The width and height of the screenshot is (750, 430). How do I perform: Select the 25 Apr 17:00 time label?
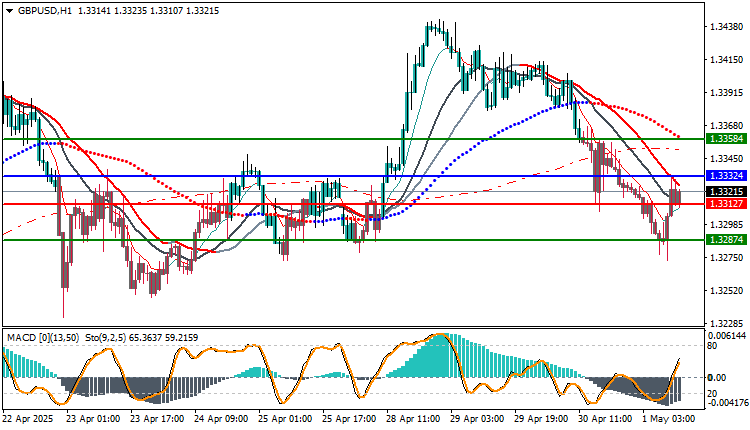point(349,419)
